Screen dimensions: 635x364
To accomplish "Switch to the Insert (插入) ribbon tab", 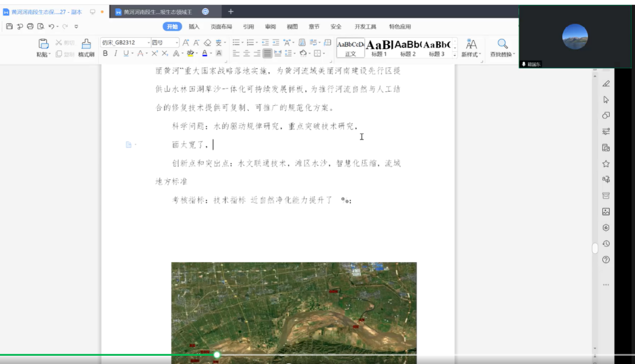I will coord(194,26).
